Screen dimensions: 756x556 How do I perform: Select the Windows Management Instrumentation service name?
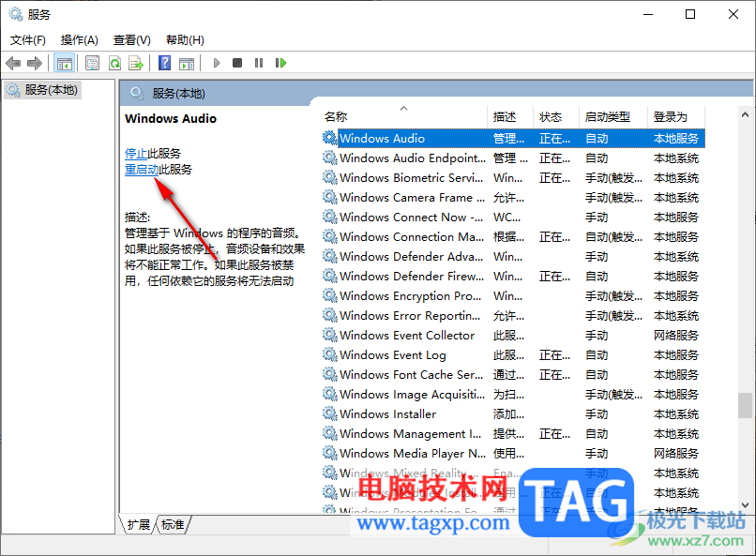pos(410,433)
